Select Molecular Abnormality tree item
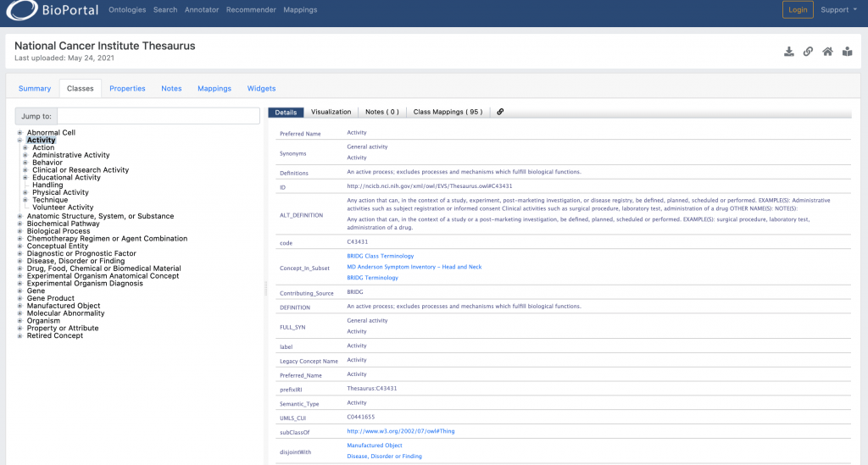Screen dimensions: 868x465 [x=65, y=313]
